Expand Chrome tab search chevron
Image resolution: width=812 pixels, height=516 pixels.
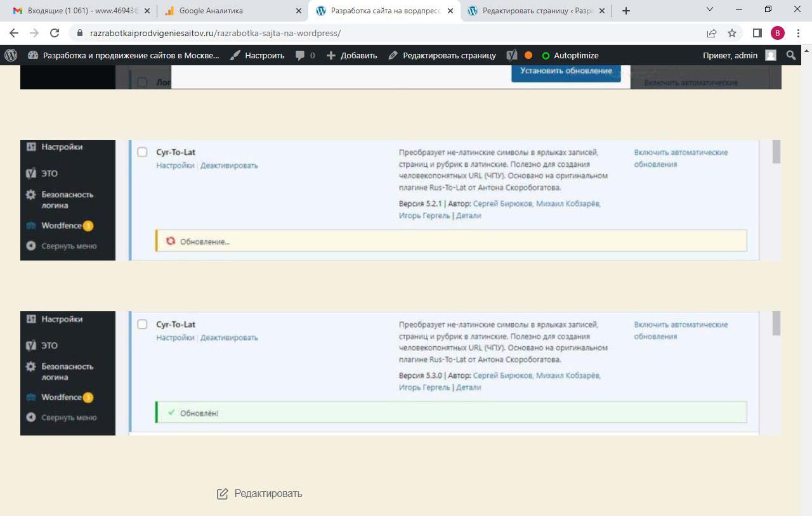710,10
